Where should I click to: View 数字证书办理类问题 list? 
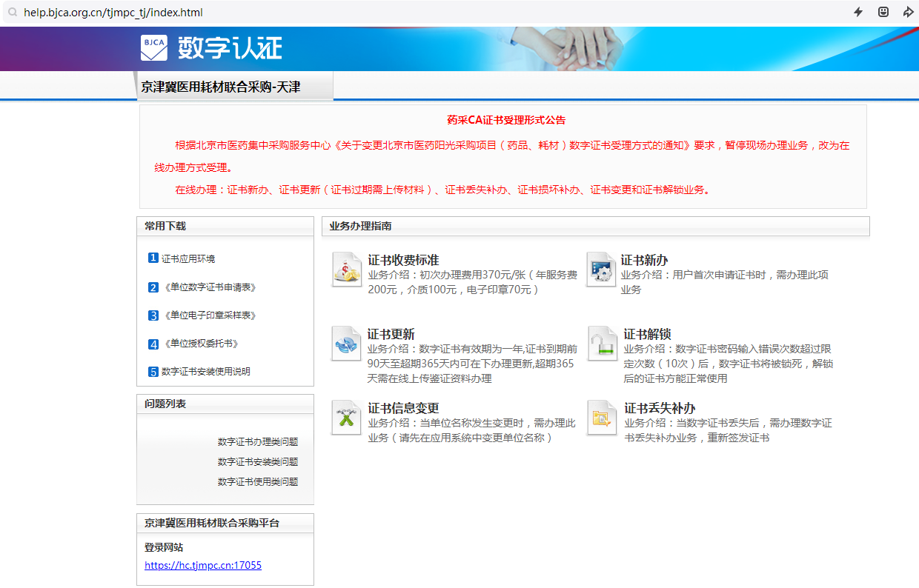258,442
